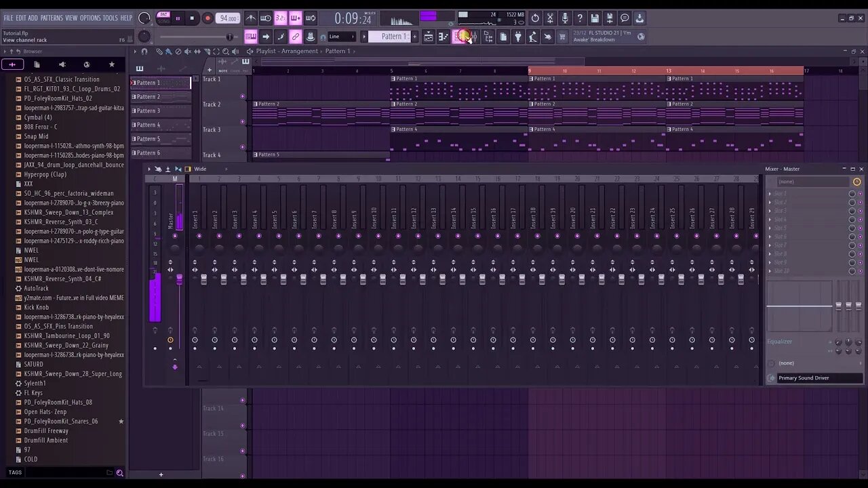Toggle the countdown before recording button
The width and height of the screenshot is (868, 488).
[x=281, y=18]
